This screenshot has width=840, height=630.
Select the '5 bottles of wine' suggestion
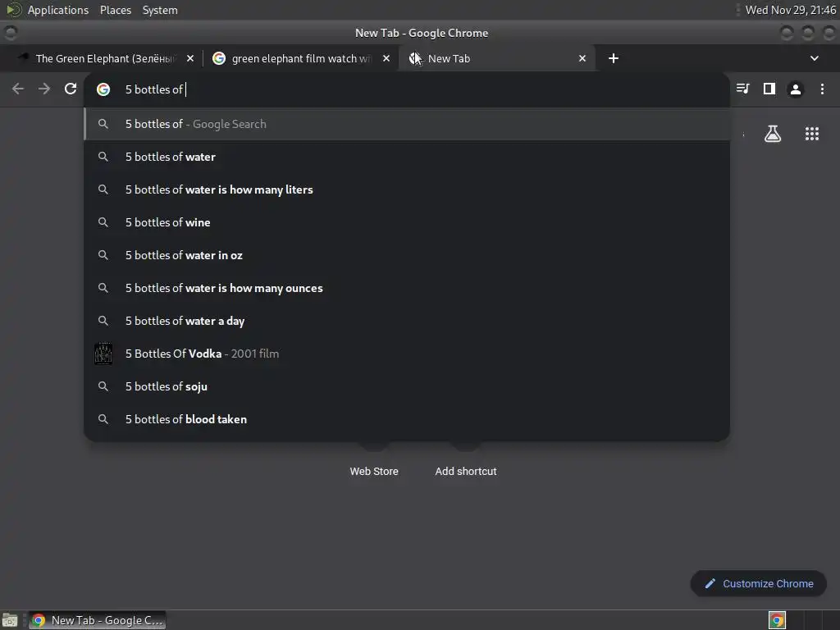(407, 222)
